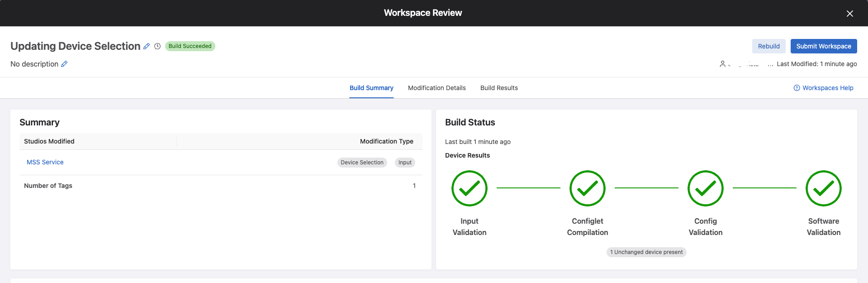This screenshot has height=283, width=868.
Task: Click the Software Validation checkmark icon
Action: click(x=824, y=188)
